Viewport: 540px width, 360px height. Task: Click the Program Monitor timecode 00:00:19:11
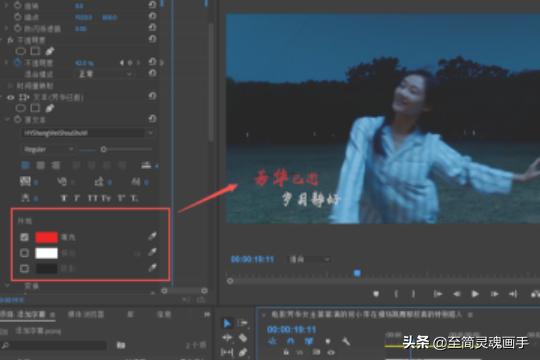pos(252,259)
